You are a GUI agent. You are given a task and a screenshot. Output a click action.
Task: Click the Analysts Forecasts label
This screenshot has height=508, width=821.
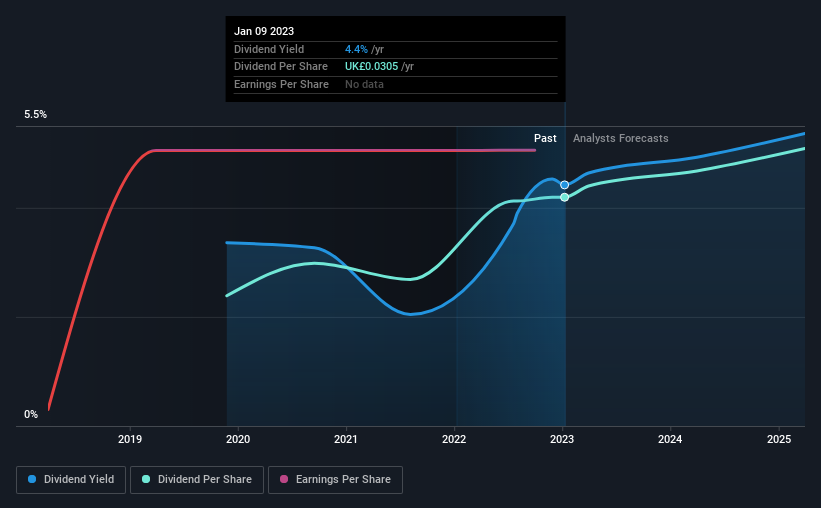(620, 138)
